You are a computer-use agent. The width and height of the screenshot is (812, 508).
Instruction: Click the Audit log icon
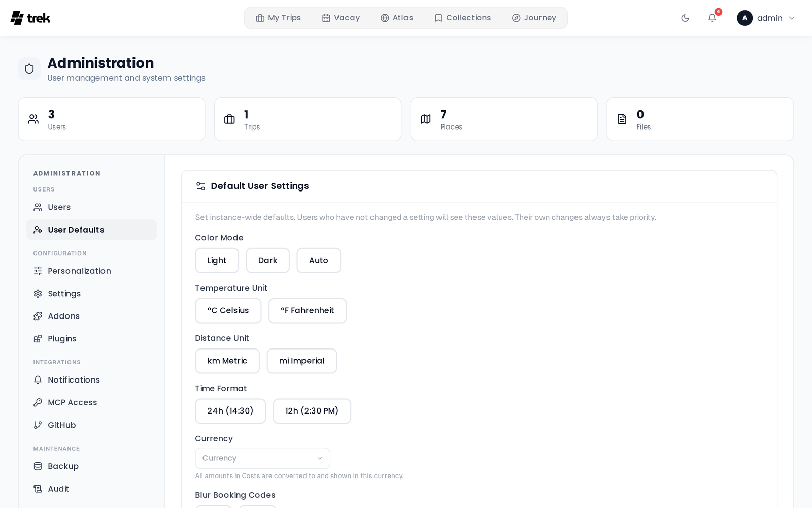(38, 489)
